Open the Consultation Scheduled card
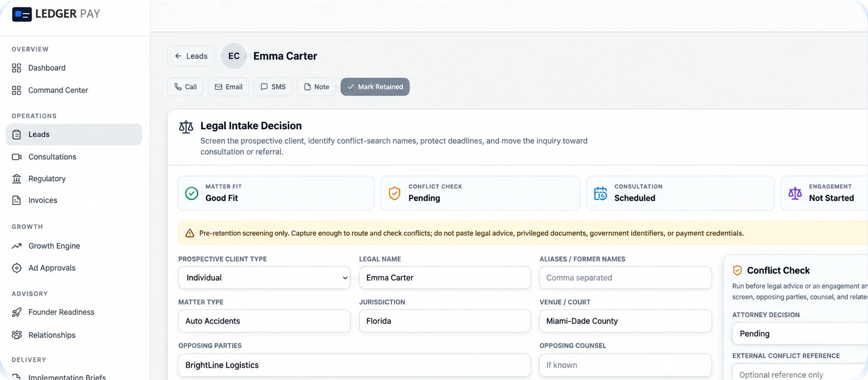 (681, 193)
